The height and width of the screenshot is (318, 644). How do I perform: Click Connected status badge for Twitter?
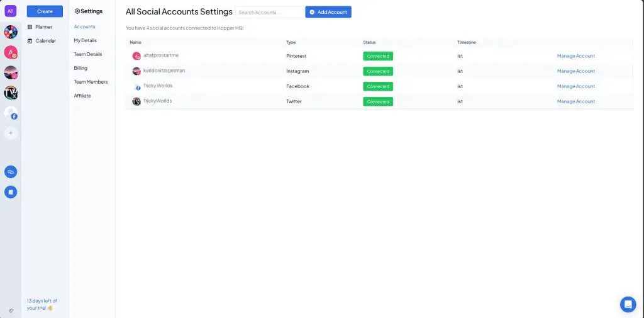pyautogui.click(x=378, y=101)
